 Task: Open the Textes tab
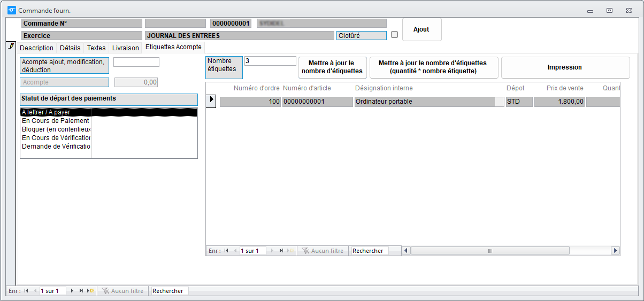tap(96, 48)
